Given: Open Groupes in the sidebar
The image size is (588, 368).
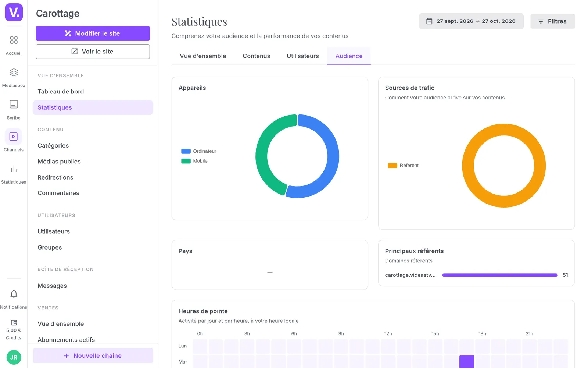Looking at the screenshot, I should [x=93, y=247].
